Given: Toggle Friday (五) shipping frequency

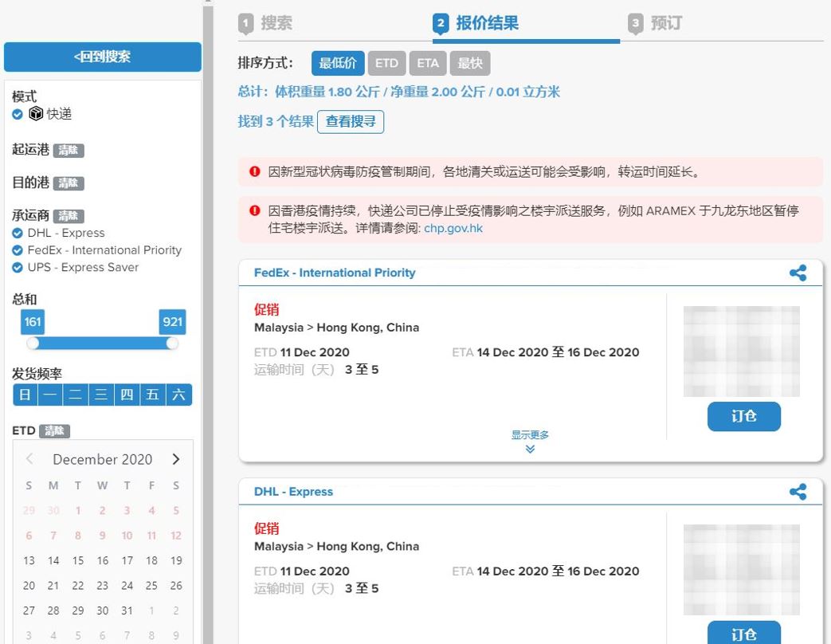Looking at the screenshot, I should 153,395.
